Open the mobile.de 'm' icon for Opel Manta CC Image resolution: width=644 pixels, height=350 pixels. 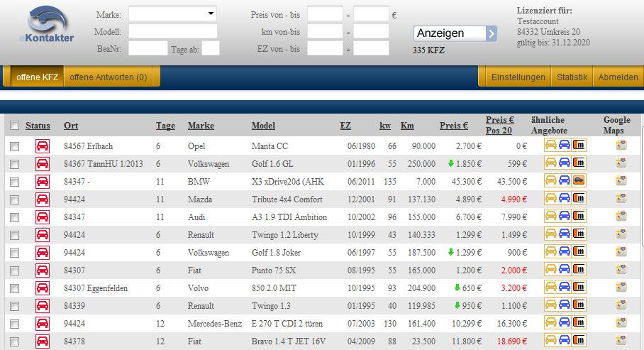(x=579, y=145)
